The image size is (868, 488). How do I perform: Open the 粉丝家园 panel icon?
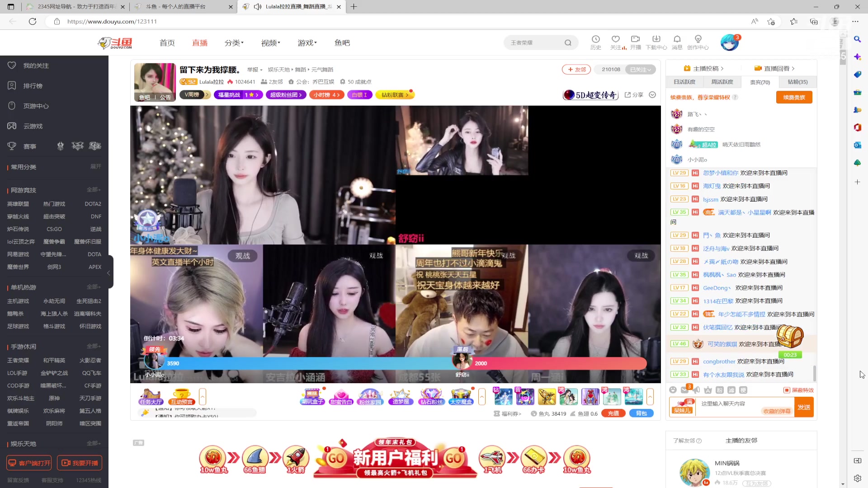tap(371, 395)
